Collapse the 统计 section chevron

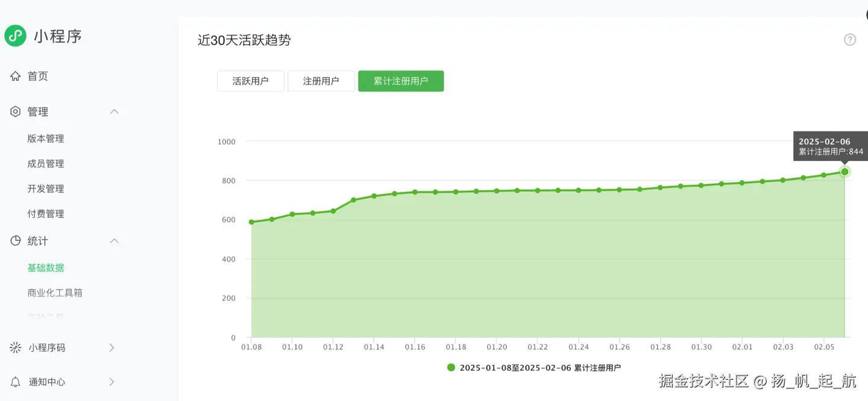coord(114,241)
